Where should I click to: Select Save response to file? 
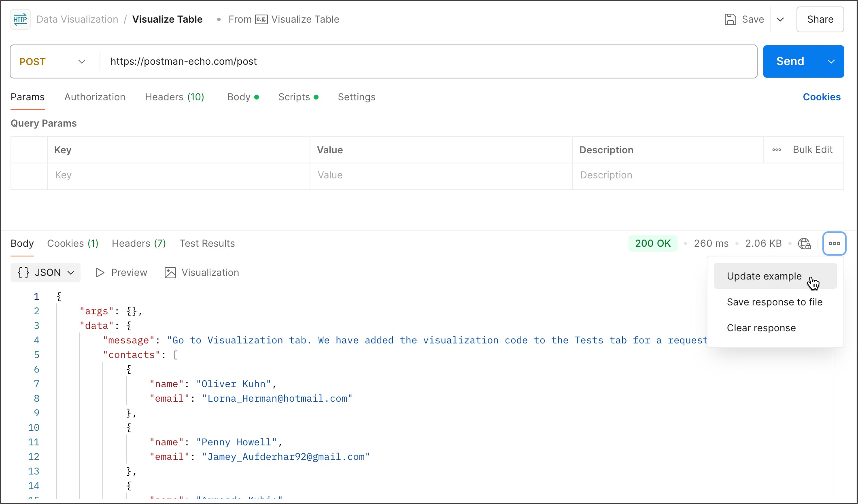pos(774,302)
